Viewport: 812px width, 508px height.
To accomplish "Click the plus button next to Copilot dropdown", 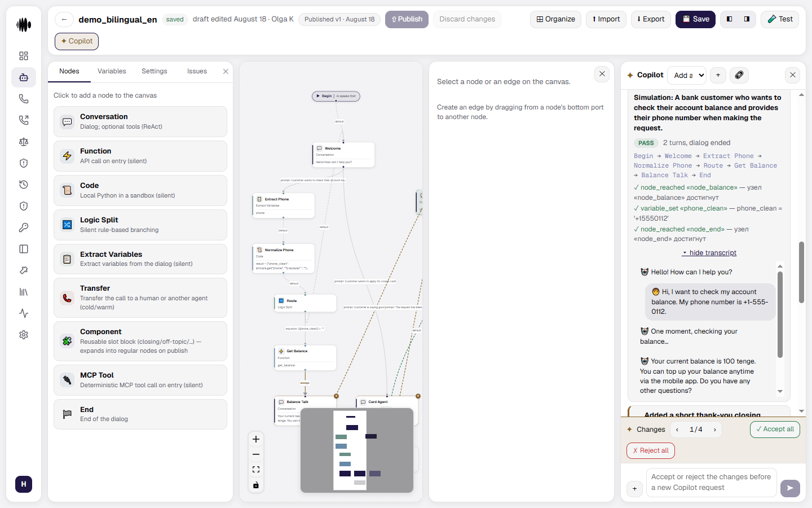I will pos(718,75).
